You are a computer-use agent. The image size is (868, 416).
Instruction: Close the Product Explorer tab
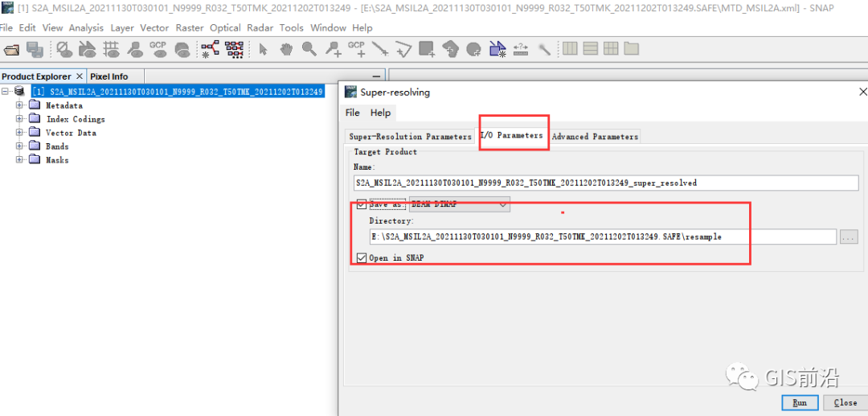79,76
